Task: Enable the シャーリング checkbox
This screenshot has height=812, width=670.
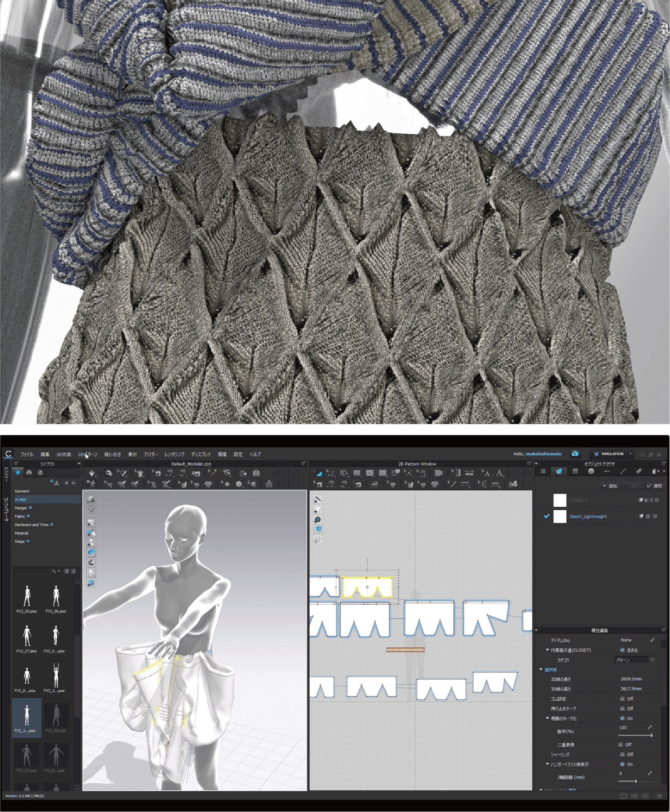Action: pos(623,754)
